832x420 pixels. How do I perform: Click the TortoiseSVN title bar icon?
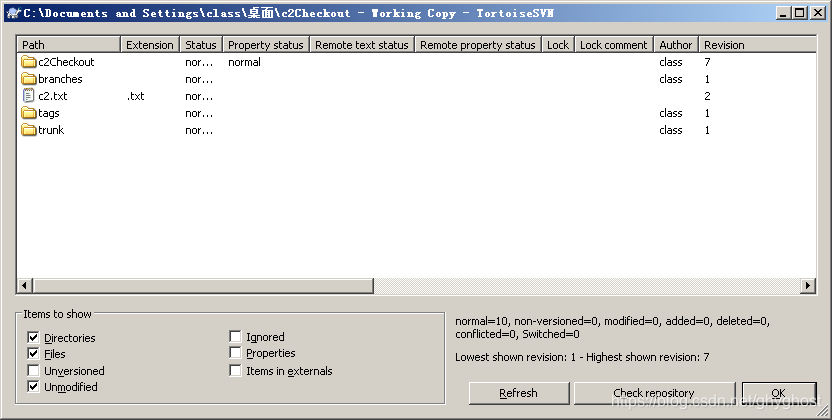coord(13,13)
